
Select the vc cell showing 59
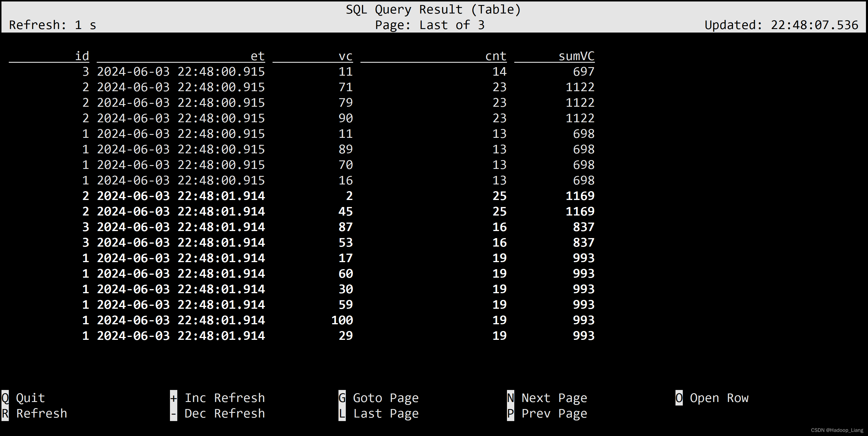(346, 304)
